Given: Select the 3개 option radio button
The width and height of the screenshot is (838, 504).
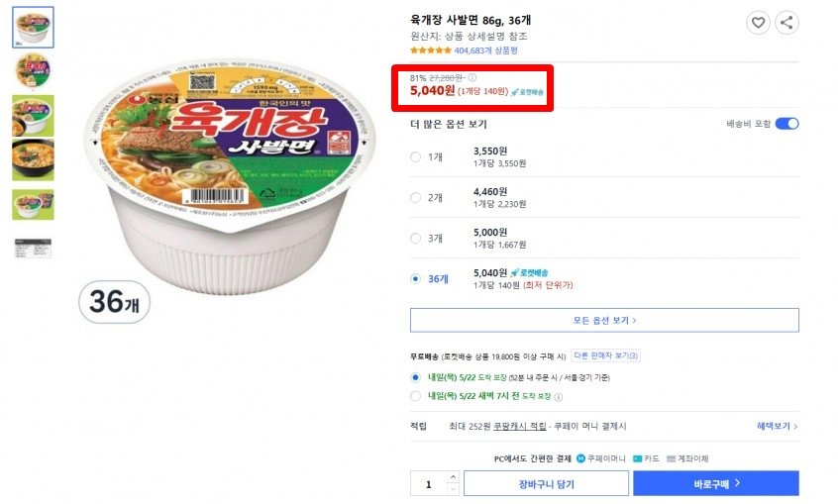Looking at the screenshot, I should 416,238.
